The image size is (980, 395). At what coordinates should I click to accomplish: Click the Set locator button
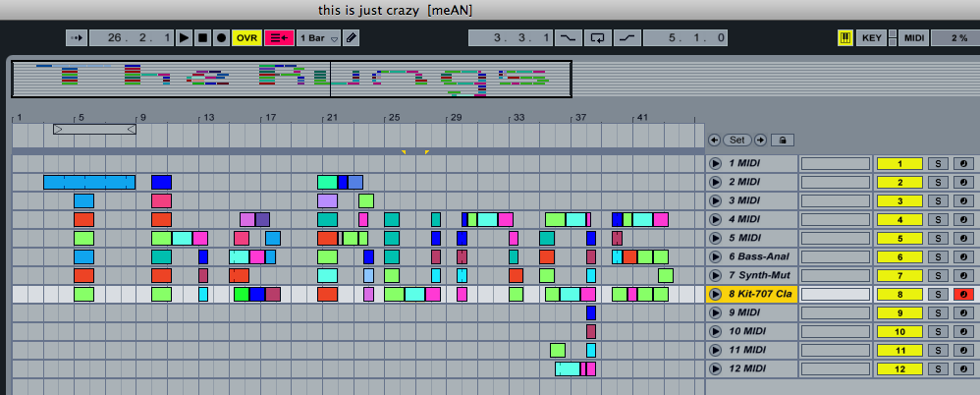point(736,140)
